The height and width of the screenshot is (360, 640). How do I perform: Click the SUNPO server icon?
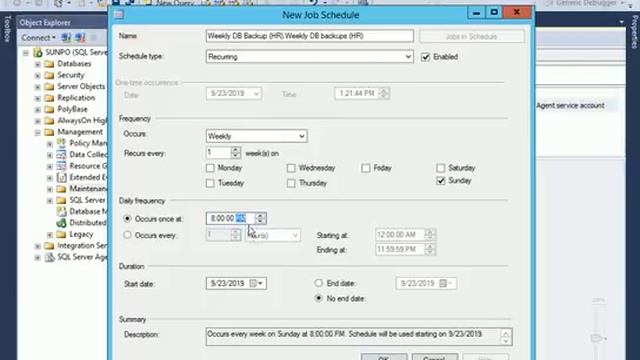38,52
